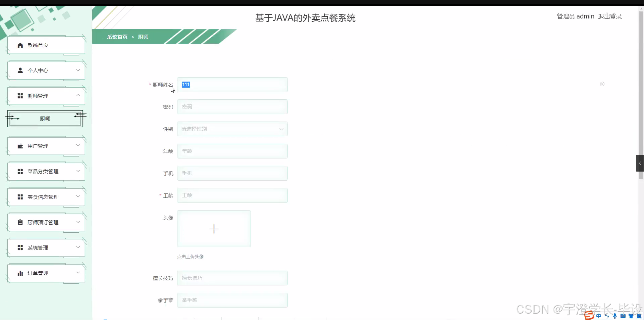Click the plus icon to upload 头像
Viewport: 644px width, 320px height.
coord(214,229)
